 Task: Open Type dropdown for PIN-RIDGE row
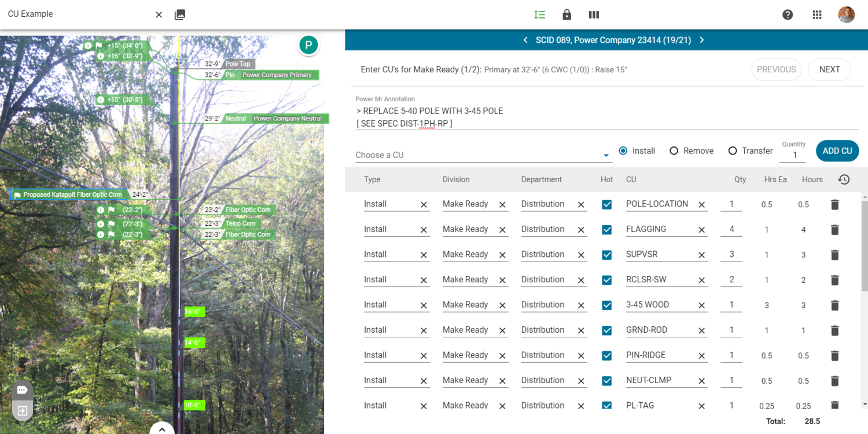click(x=396, y=355)
